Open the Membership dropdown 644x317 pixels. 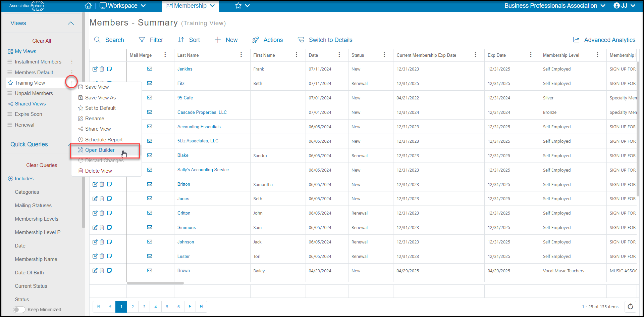tap(190, 6)
